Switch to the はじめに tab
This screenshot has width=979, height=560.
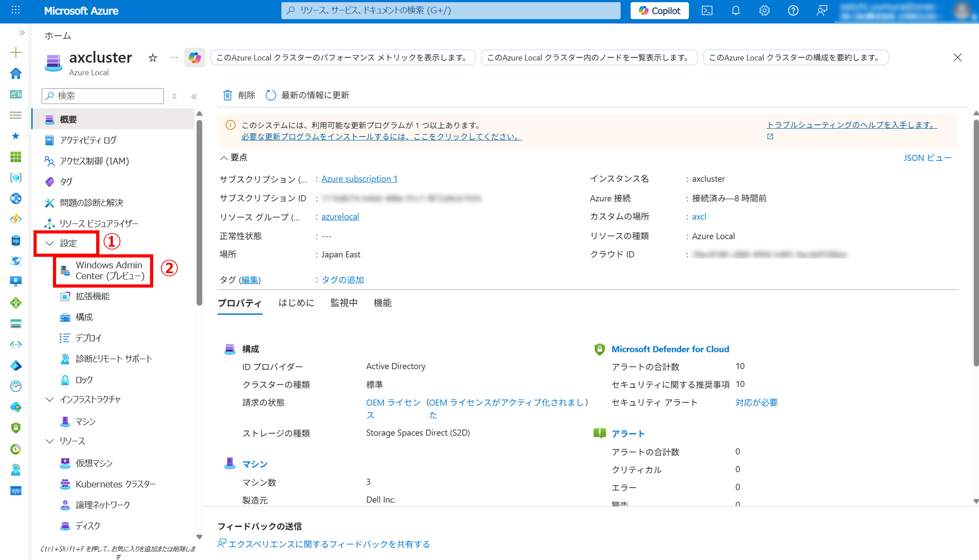tap(296, 303)
